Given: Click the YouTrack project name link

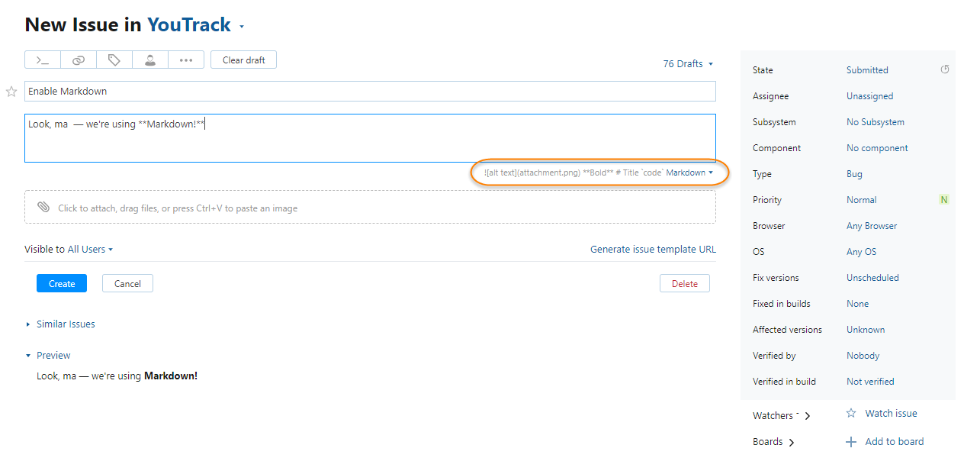Looking at the screenshot, I should click(189, 25).
